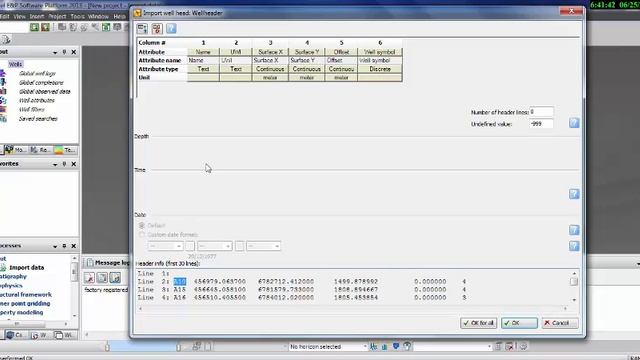The image size is (640, 360).
Task: Select the Default date radio button
Action: pos(142,225)
